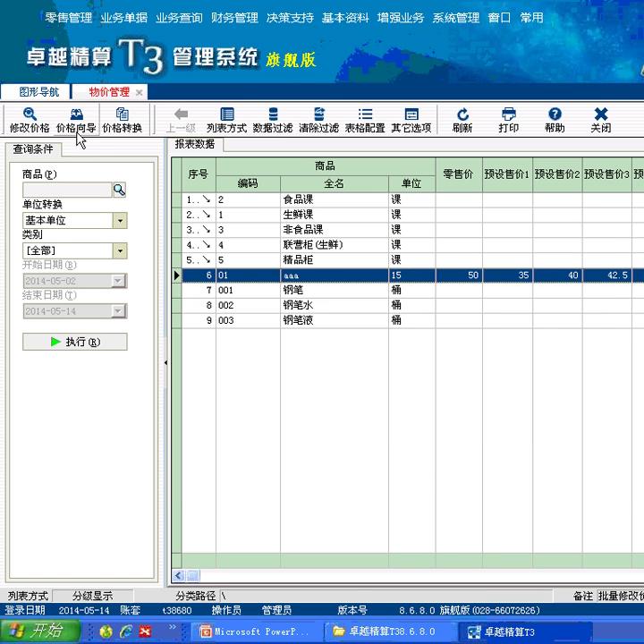The height and width of the screenshot is (644, 644).
Task: Click 全名 column header
Action: [335, 183]
